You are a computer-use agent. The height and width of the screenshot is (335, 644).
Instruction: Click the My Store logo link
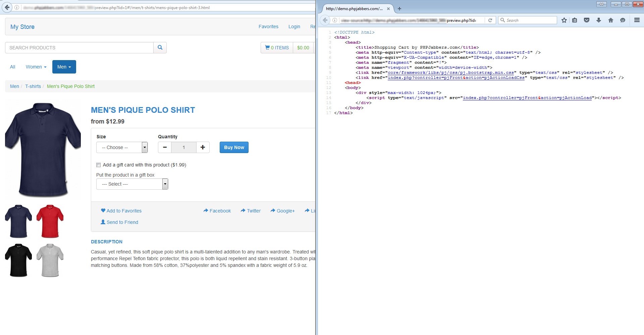(22, 27)
